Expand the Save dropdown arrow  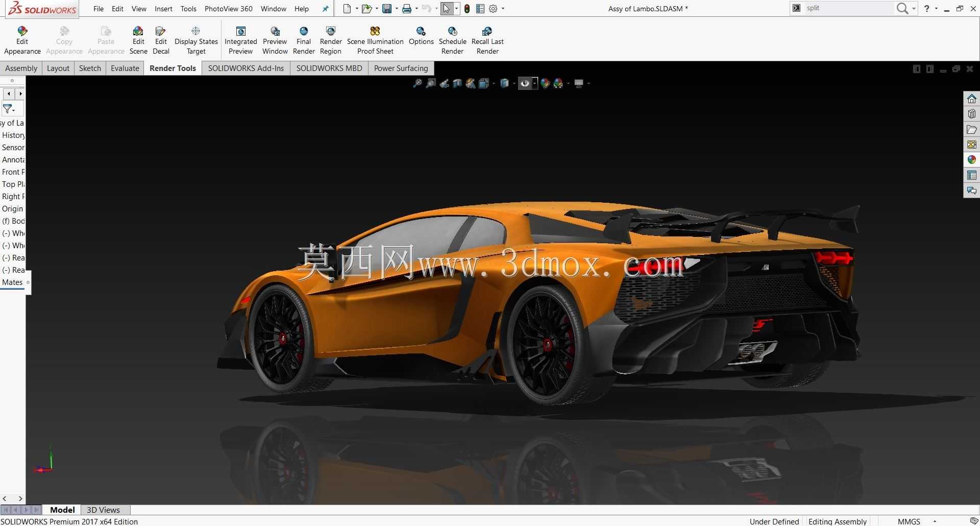(x=397, y=9)
